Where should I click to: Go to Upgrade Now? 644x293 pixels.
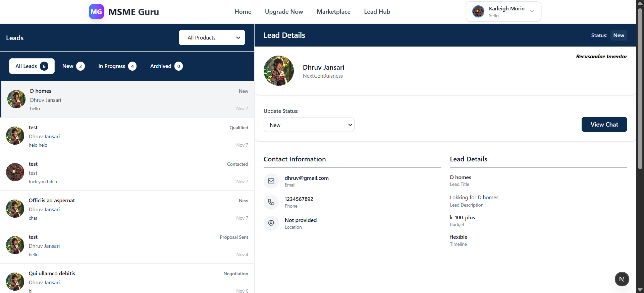[284, 12]
